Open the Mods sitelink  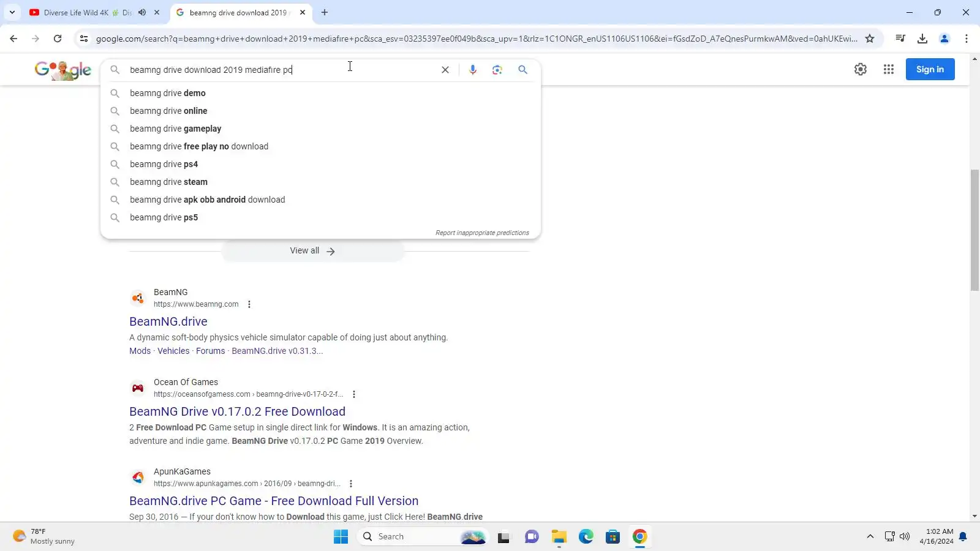[x=140, y=351]
